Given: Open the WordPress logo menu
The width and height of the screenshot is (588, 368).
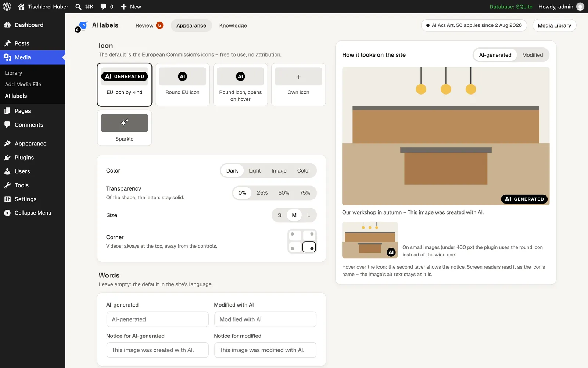Looking at the screenshot, I should tap(7, 7).
